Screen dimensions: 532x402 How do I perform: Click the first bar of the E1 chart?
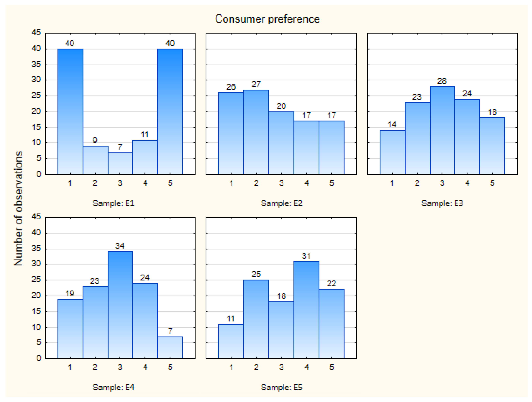pos(70,111)
